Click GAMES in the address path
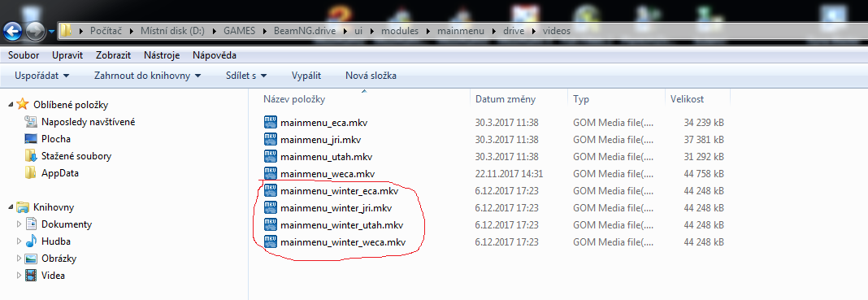Screen dimensions: 868x300 (240, 31)
